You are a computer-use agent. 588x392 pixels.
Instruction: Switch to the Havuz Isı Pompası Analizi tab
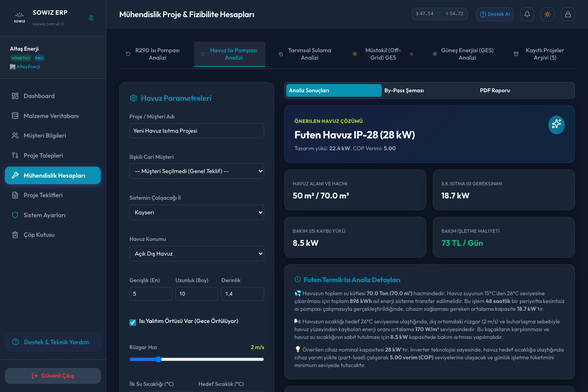pos(229,54)
